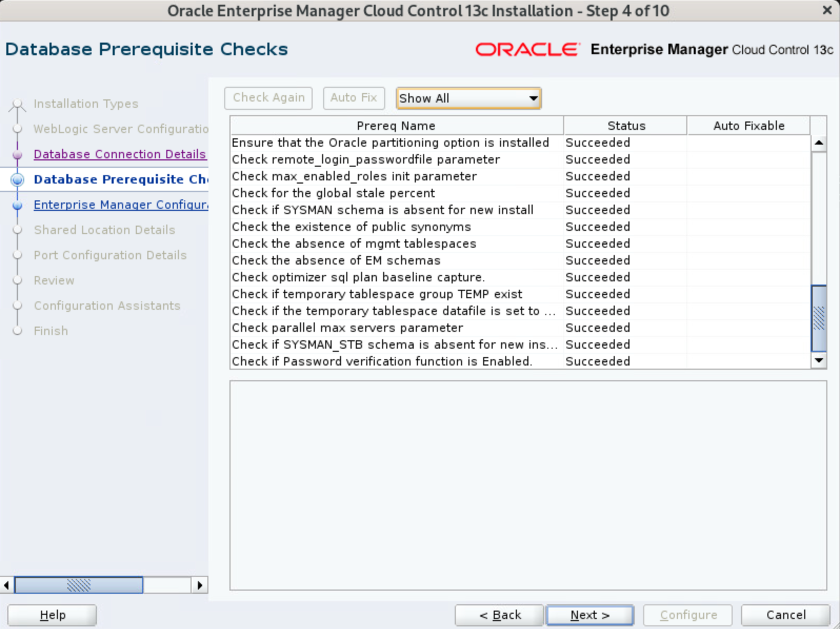Select the max_enabled_roles init parameter row

tap(520, 176)
